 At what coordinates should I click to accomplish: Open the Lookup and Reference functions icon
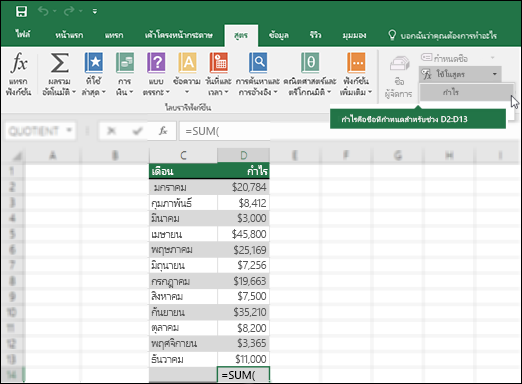(x=258, y=63)
